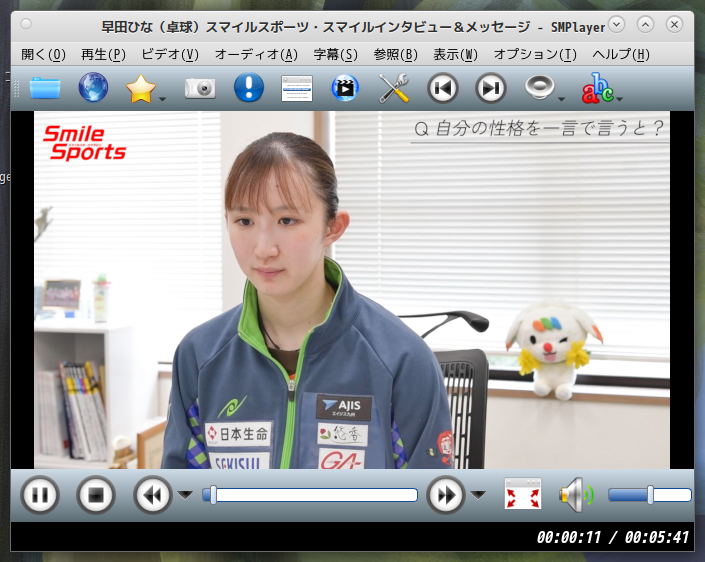Viewport: 705px width, 562px height.
Task: Click the elapsed time display 00:00:11
Action: (569, 537)
